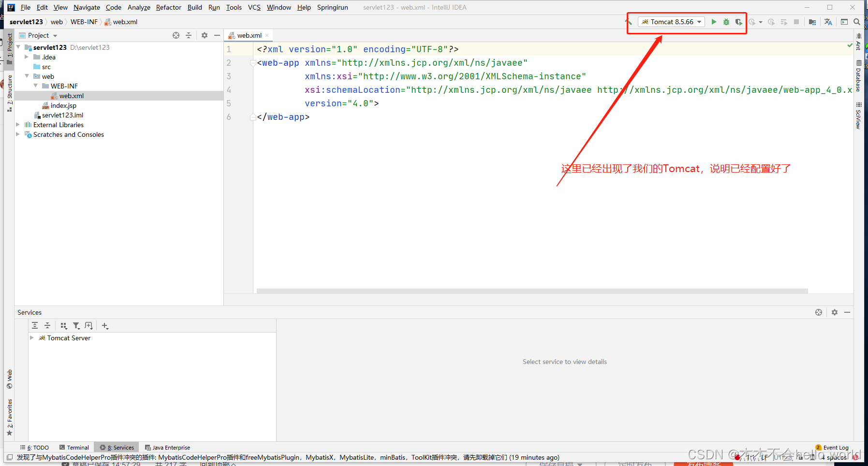Open the Java Enterprise tool window tab

click(167, 448)
